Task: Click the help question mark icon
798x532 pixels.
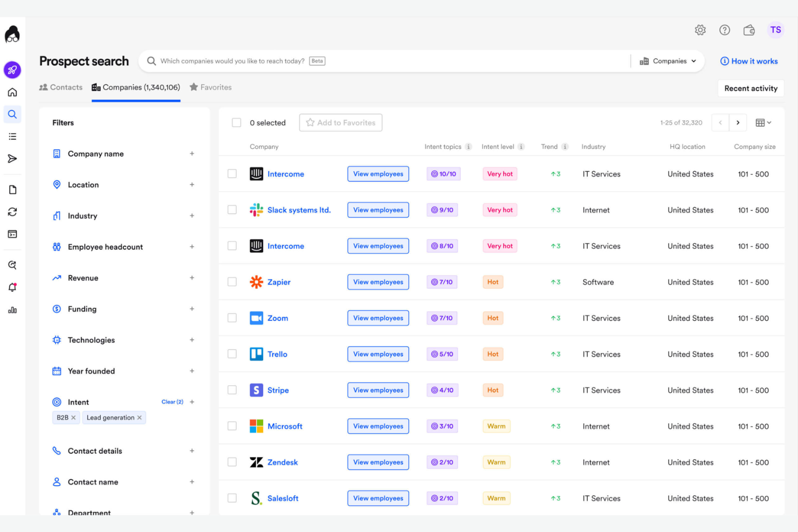Action: (x=725, y=30)
